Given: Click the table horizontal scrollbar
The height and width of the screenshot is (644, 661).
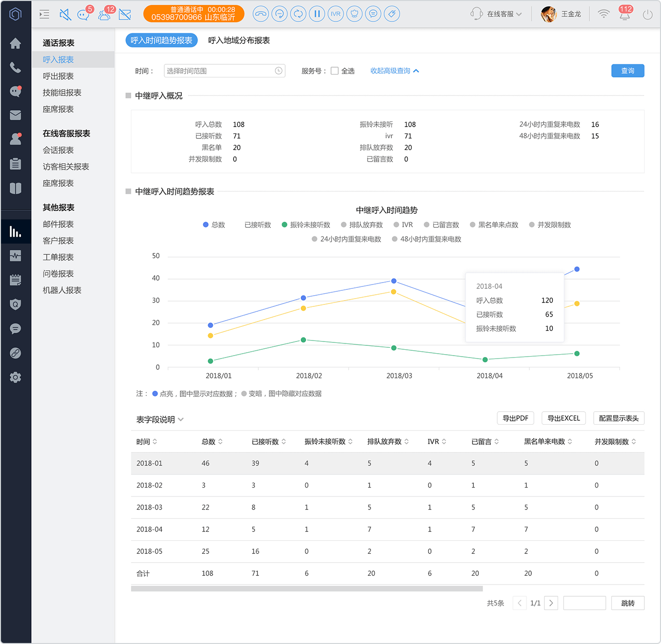Looking at the screenshot, I should pos(307,589).
